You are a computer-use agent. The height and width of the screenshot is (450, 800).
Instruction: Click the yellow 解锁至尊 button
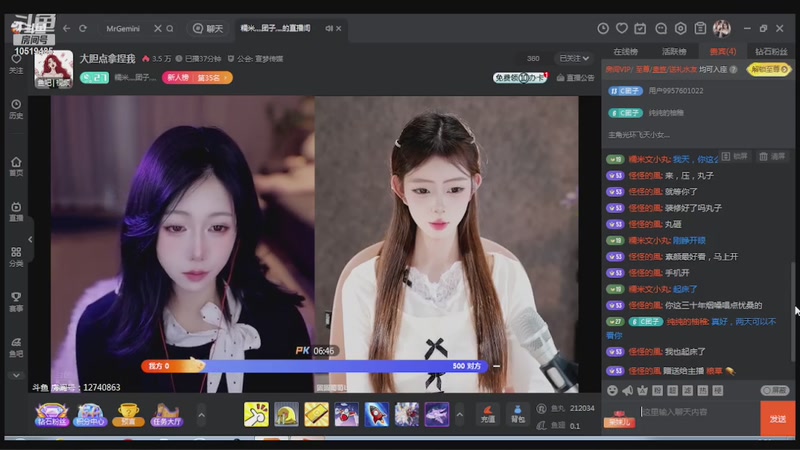click(x=769, y=69)
